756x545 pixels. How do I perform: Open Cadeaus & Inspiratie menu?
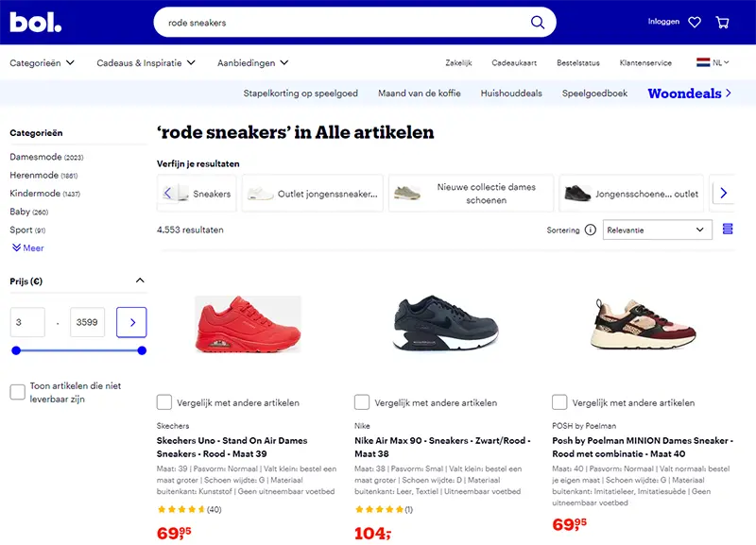click(146, 63)
